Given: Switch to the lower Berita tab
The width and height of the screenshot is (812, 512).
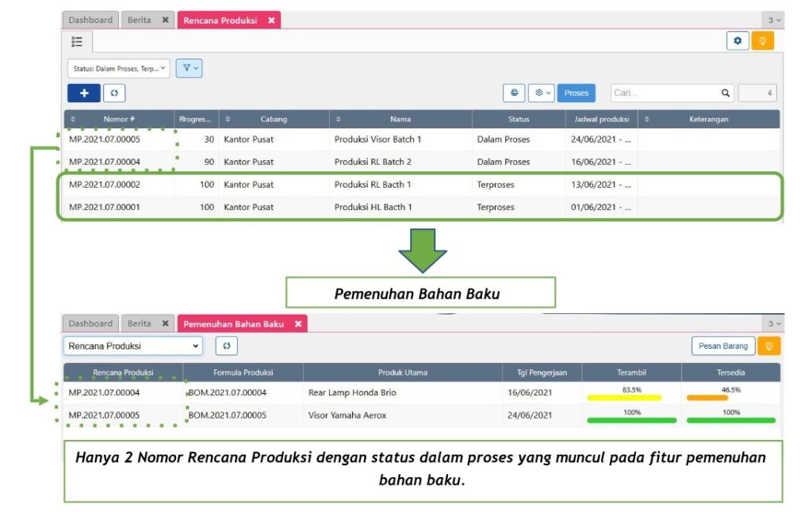Looking at the screenshot, I should click(140, 323).
